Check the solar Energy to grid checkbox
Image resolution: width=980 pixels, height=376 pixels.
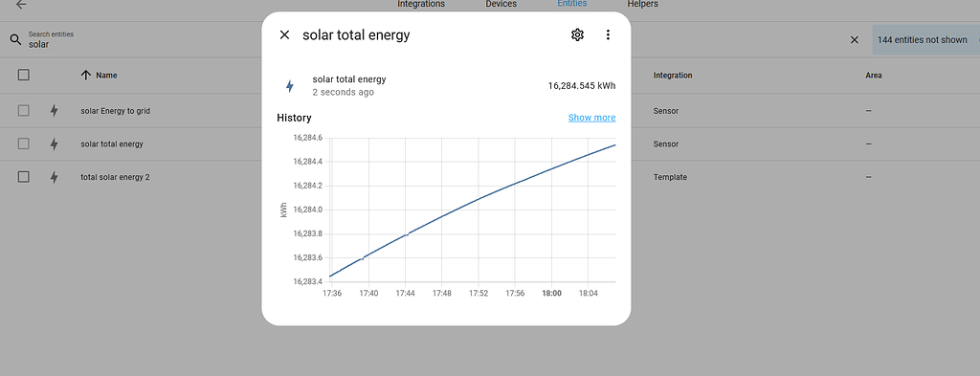[x=24, y=111]
